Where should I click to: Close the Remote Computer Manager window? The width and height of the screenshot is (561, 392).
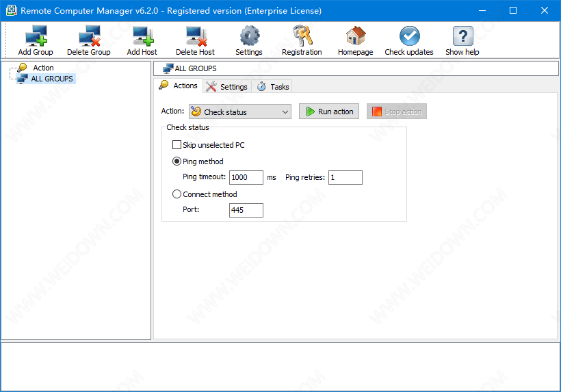[545, 10]
